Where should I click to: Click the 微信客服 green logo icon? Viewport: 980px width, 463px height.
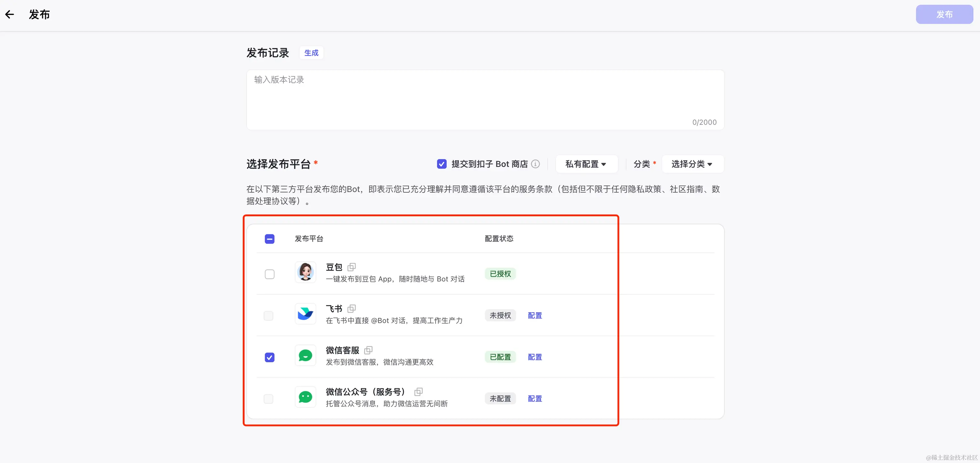(305, 355)
